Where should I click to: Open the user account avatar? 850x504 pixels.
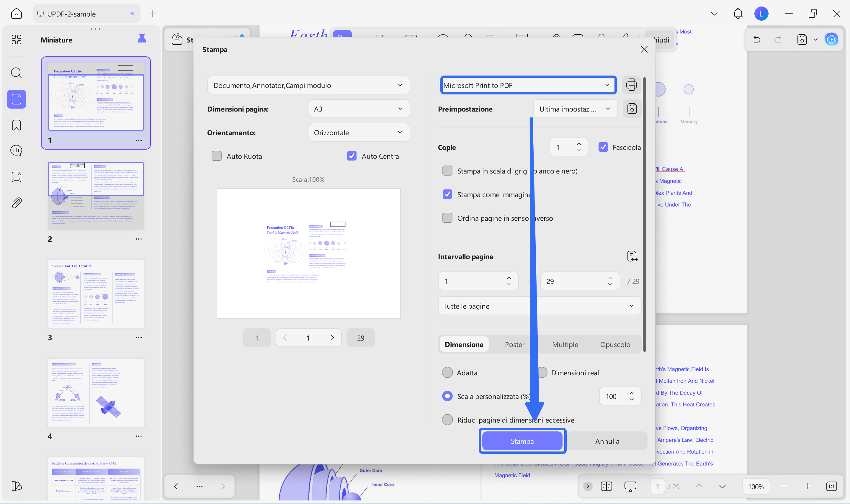tap(761, 14)
